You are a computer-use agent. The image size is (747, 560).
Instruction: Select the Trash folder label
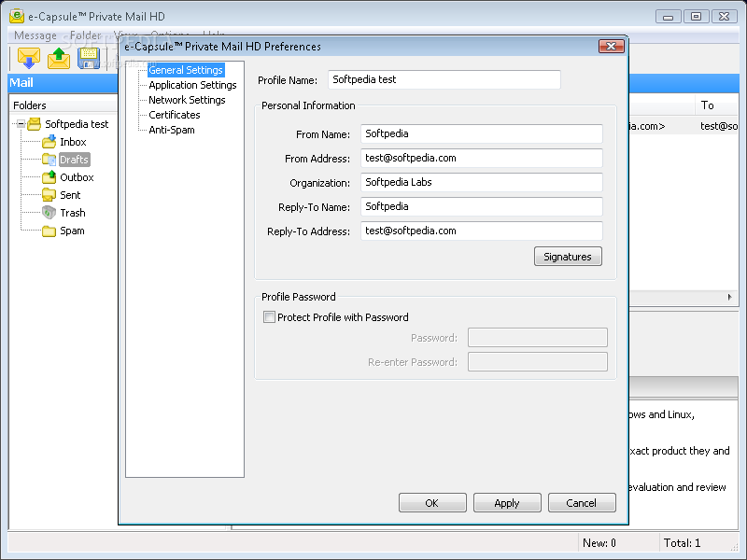(73, 213)
